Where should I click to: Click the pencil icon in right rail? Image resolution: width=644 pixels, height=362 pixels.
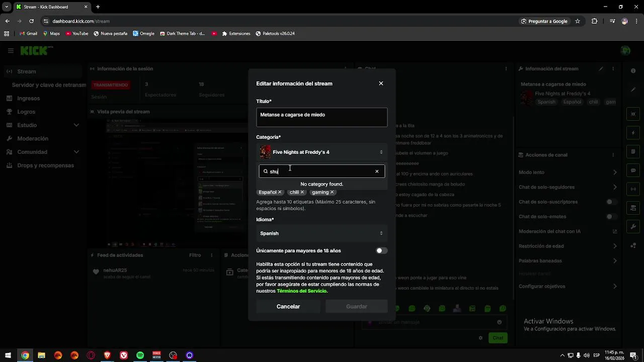coord(633,89)
